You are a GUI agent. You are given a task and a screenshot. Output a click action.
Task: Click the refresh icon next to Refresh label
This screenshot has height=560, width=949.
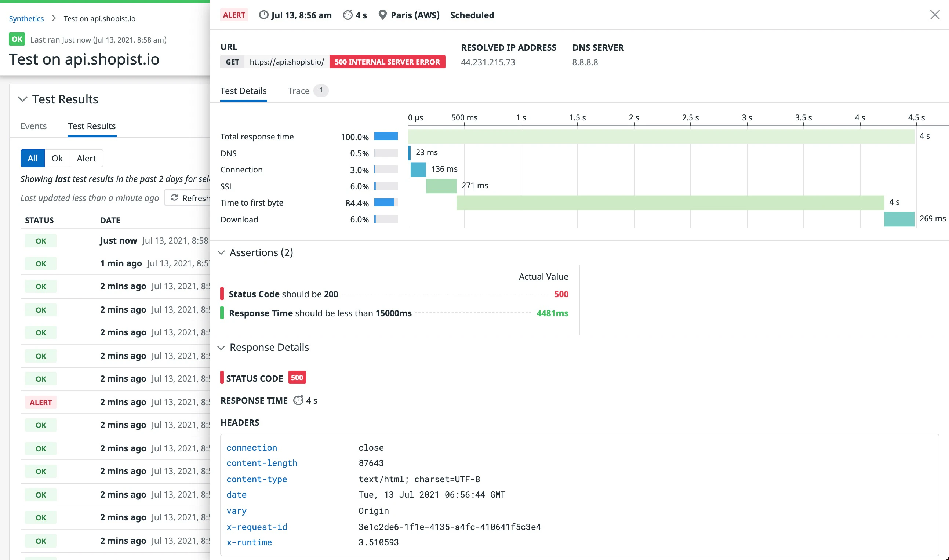[x=174, y=198]
